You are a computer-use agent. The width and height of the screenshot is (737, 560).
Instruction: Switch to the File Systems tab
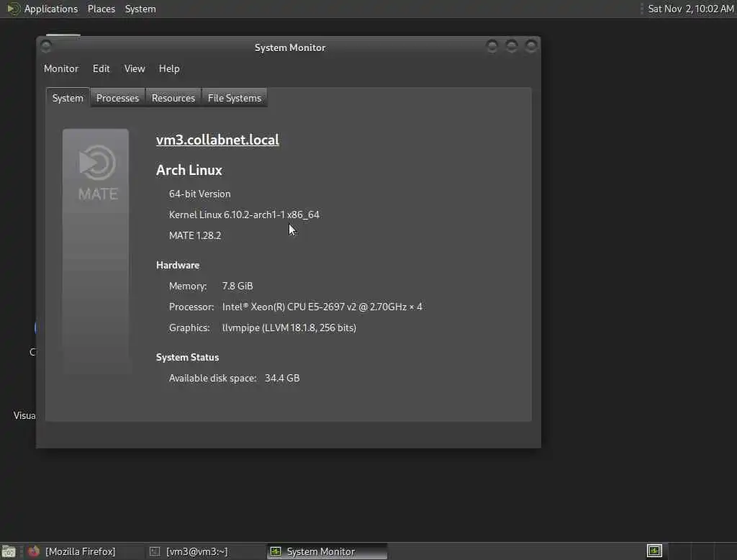(x=235, y=98)
